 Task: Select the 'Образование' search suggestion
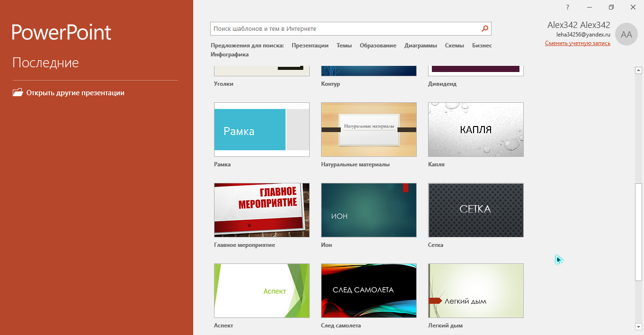[377, 45]
